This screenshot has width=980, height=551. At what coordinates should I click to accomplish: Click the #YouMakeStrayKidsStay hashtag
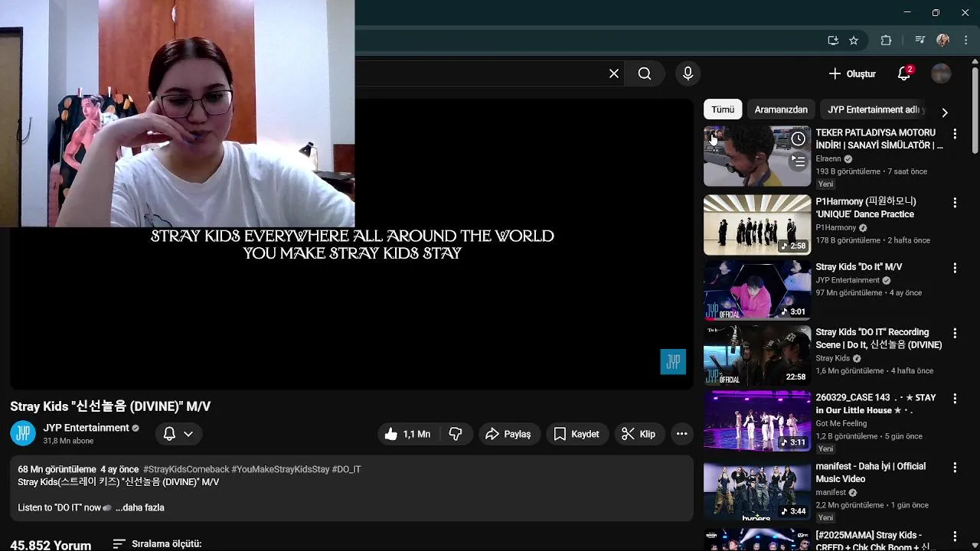280,469
